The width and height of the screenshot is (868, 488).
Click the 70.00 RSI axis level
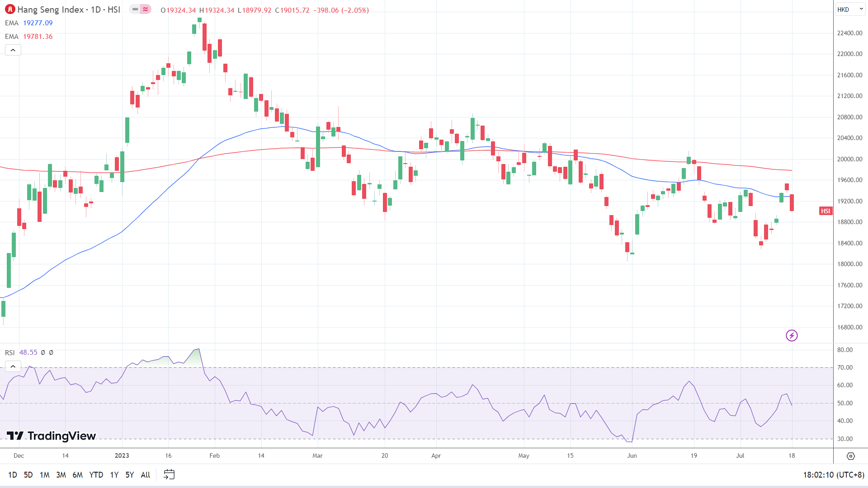(844, 367)
